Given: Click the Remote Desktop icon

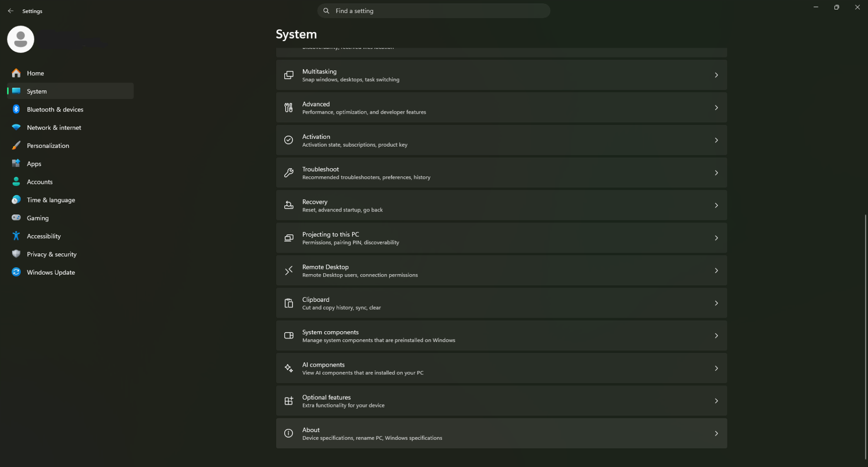Looking at the screenshot, I should [x=288, y=271].
